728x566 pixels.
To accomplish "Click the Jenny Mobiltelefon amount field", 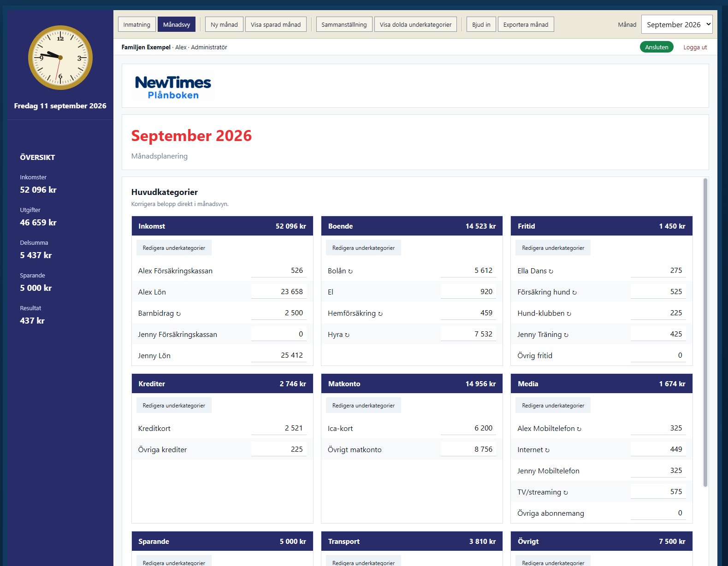I will point(658,470).
